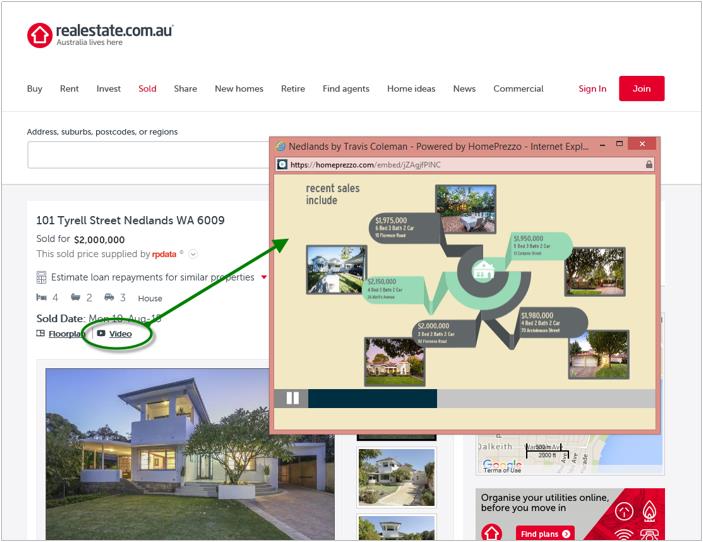The width and height of the screenshot is (703, 542).
Task: Go to the Retire section
Action: click(x=293, y=89)
